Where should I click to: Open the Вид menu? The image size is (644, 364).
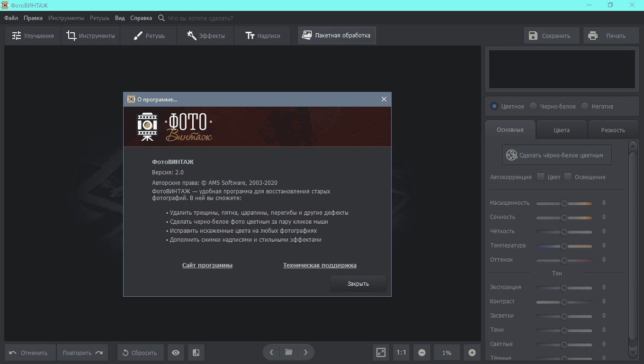click(x=120, y=18)
